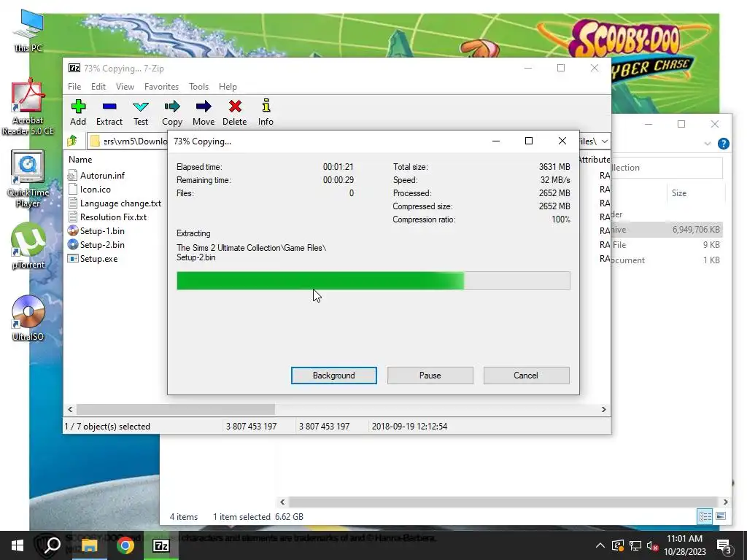Show hidden tray icons chevron

(x=600, y=545)
